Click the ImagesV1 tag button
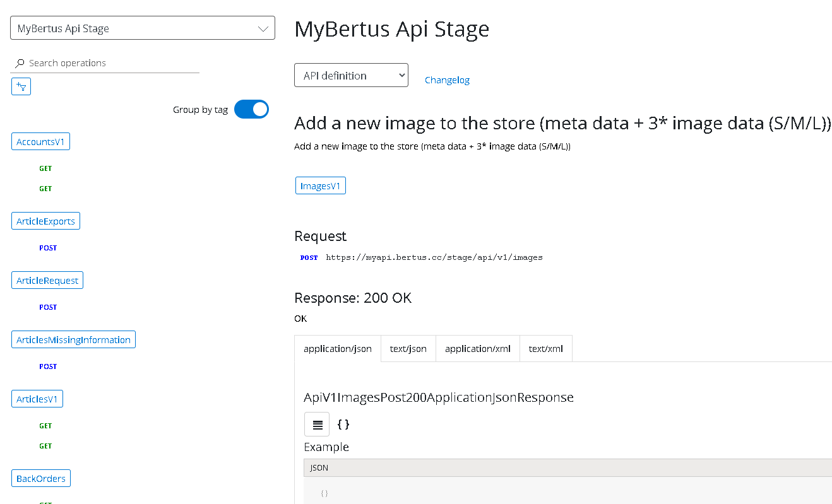Screen dimensions: 832x504 click(321, 185)
